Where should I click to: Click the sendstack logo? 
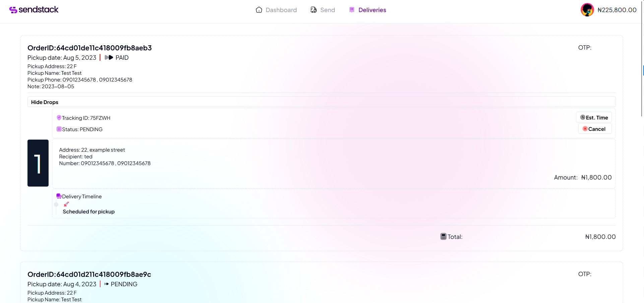(34, 10)
